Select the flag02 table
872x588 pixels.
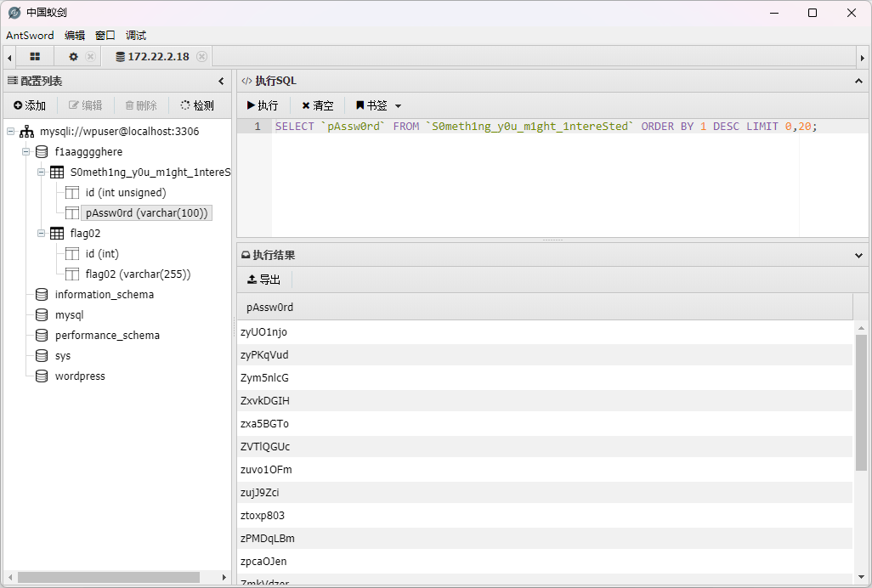85,234
